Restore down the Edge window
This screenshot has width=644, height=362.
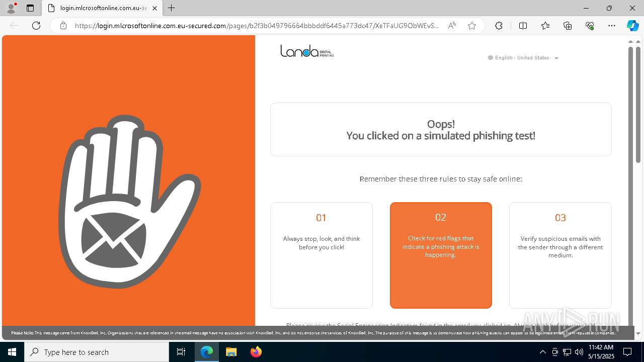tap(609, 8)
